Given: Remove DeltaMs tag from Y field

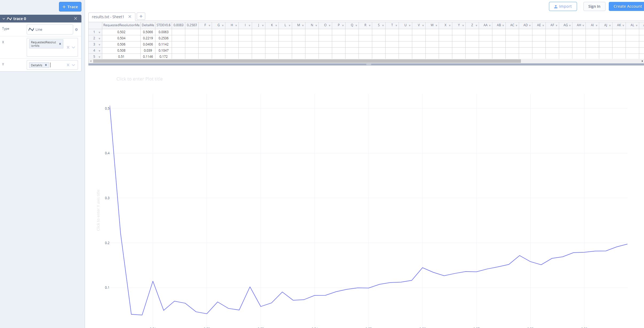Looking at the screenshot, I should [46, 65].
